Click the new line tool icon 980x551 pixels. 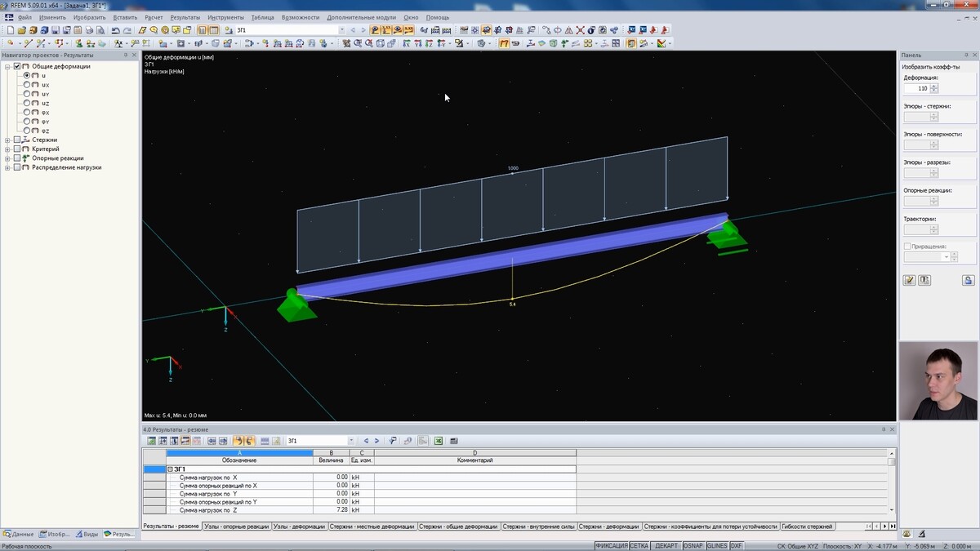tap(29, 42)
